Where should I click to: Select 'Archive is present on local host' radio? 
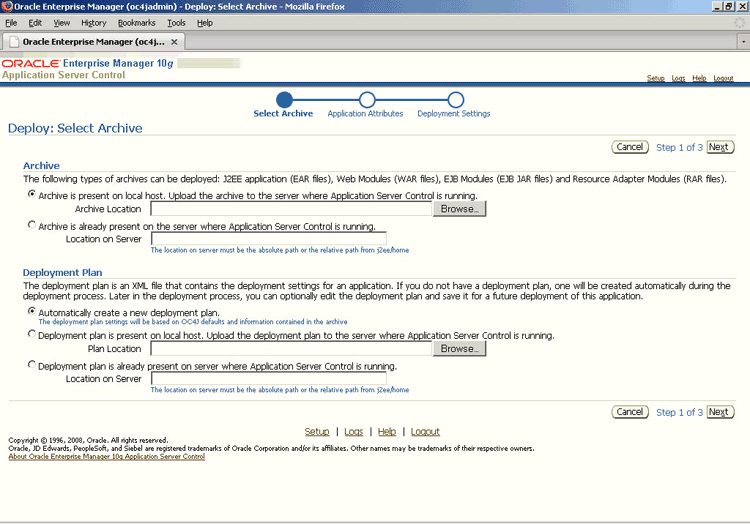pos(32,194)
